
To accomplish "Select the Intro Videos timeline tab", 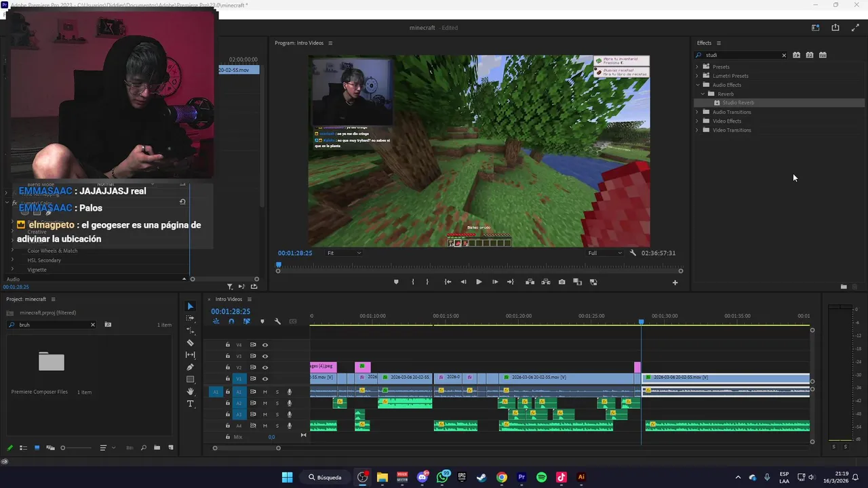I will [229, 299].
